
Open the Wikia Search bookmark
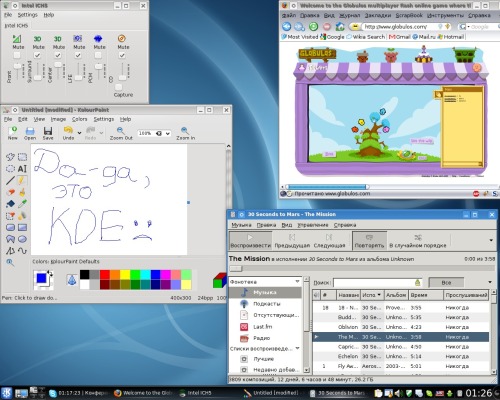coord(366,37)
